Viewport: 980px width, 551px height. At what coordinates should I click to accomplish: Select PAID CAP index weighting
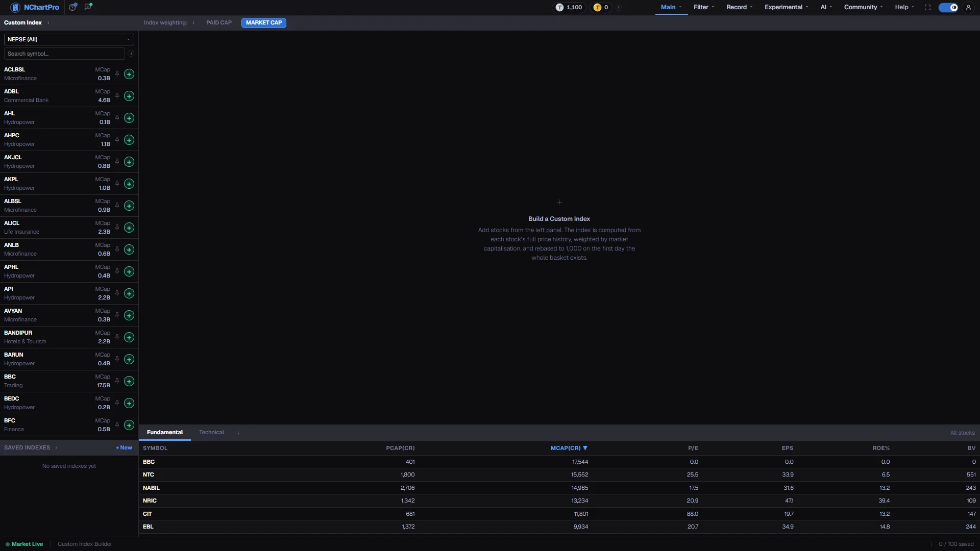point(219,22)
